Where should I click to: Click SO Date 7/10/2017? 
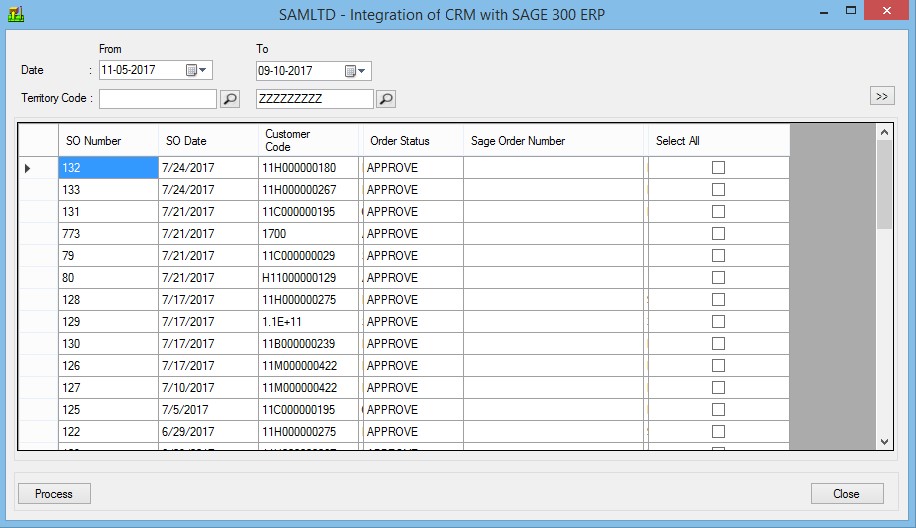pyautogui.click(x=208, y=388)
